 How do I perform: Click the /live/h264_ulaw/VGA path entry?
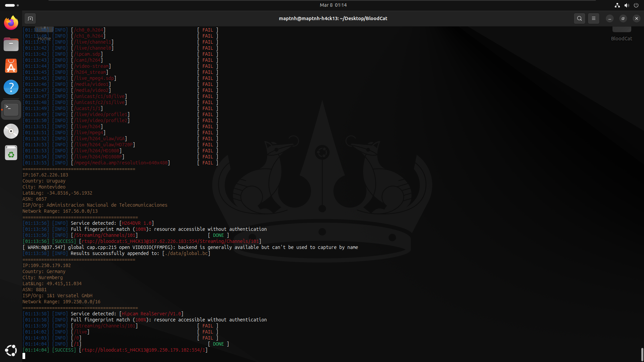tap(99, 139)
